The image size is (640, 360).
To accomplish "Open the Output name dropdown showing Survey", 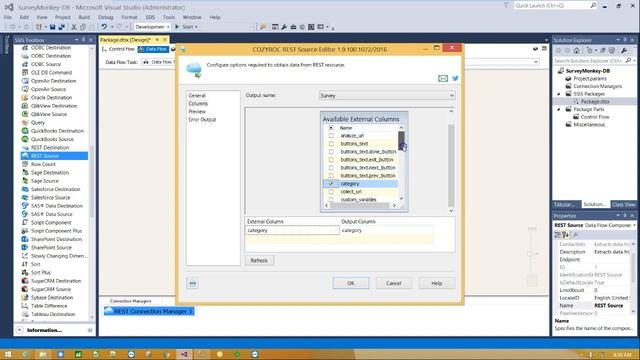I will [387, 96].
